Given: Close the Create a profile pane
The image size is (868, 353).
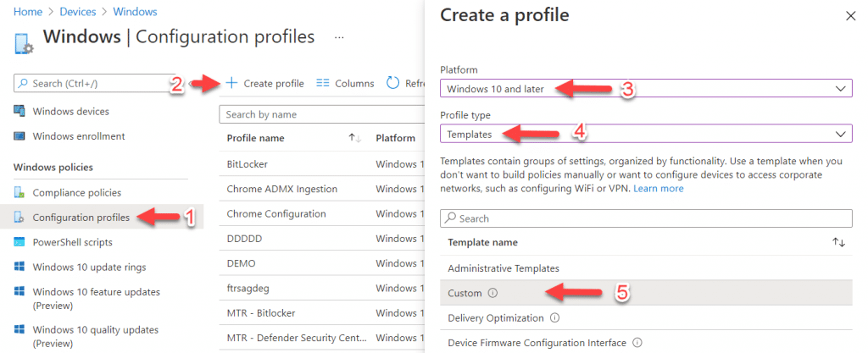Looking at the screenshot, I should [x=851, y=17].
